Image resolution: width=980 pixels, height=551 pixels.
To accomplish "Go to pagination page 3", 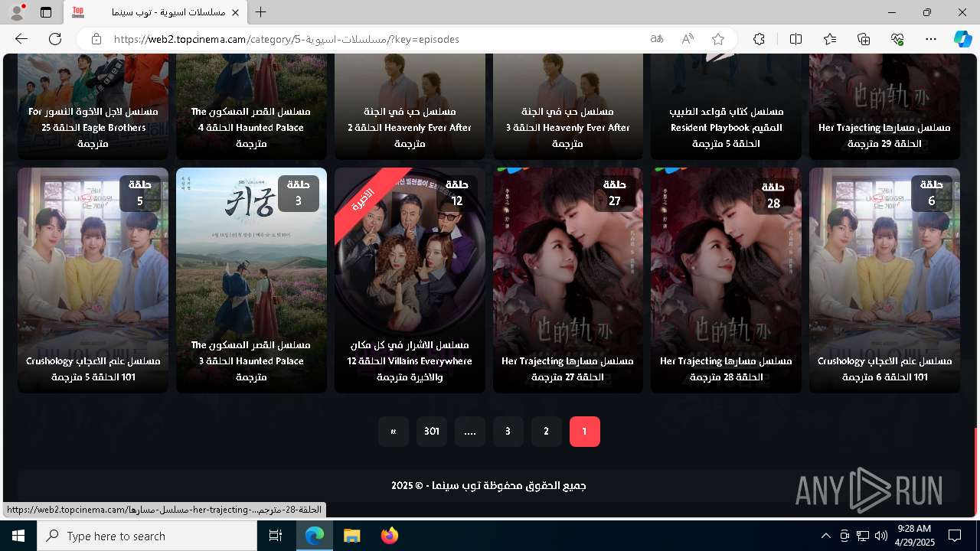I will coord(508,432).
